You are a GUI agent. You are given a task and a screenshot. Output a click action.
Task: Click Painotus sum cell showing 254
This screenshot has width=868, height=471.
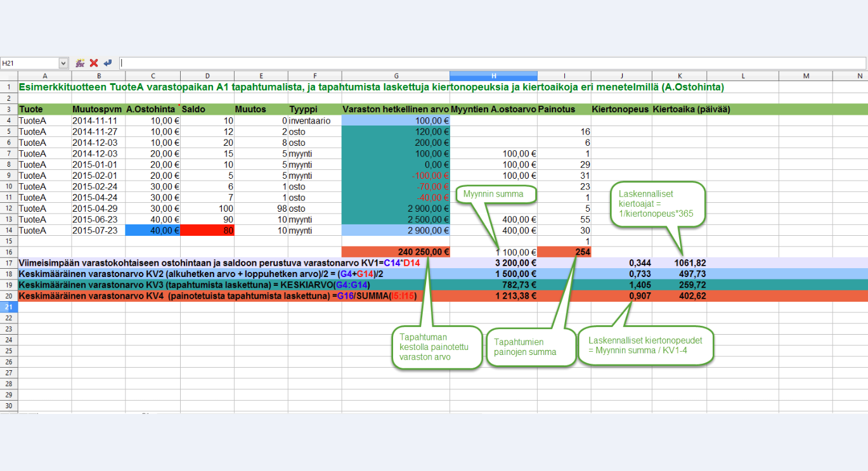[564, 252]
